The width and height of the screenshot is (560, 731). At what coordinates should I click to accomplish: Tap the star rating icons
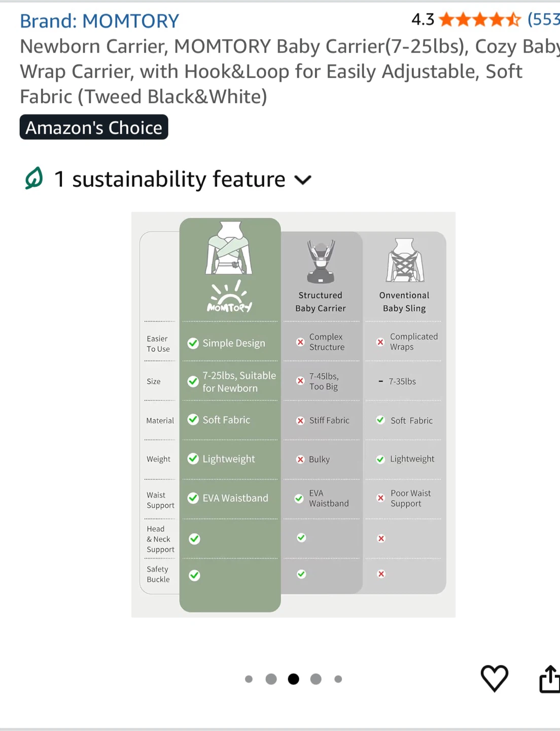pos(480,20)
